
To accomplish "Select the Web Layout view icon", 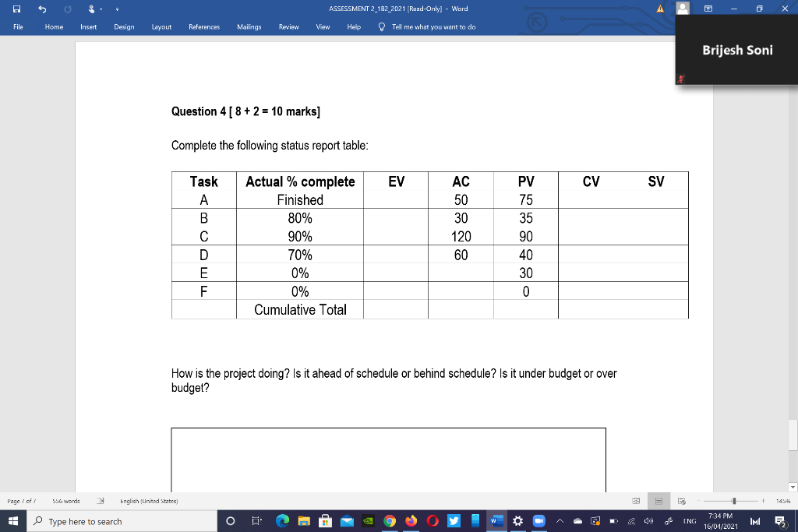I will point(681,501).
